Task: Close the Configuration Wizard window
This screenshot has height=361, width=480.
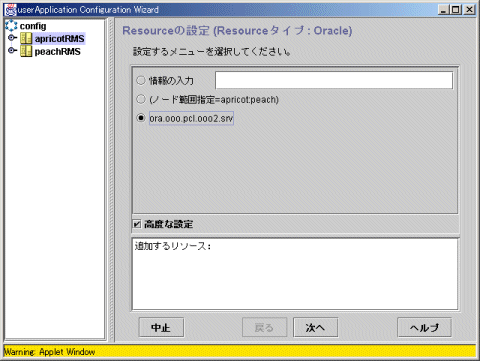Action: 469,10
